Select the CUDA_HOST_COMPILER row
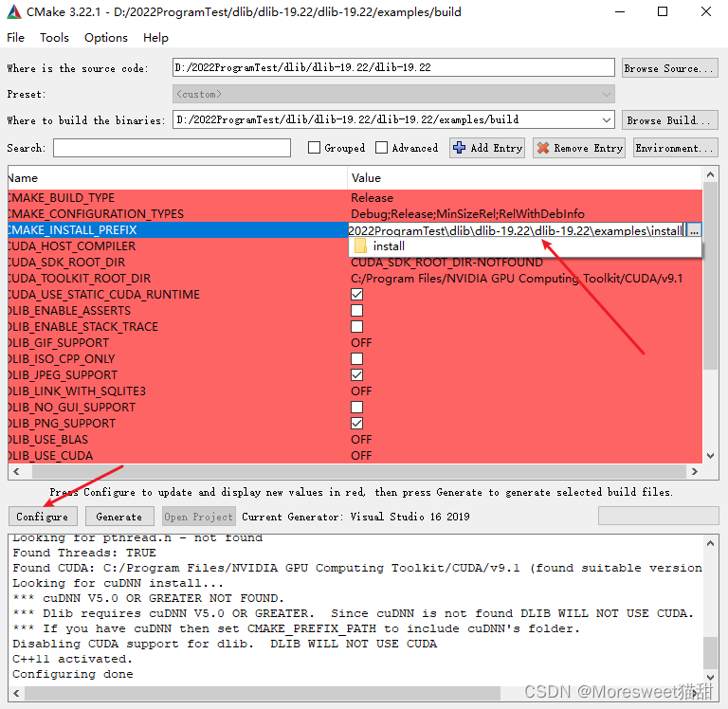 [178, 246]
